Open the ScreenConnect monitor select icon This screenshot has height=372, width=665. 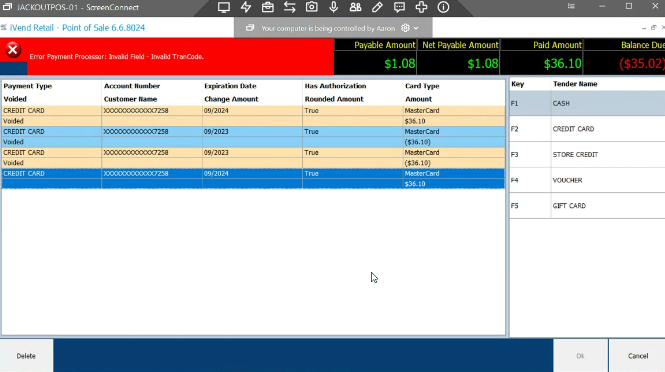224,7
